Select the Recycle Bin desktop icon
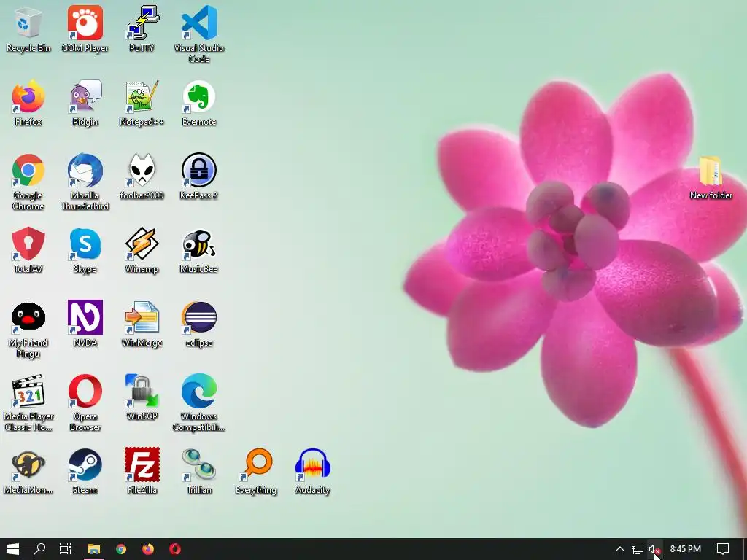747x560 pixels. point(28,30)
